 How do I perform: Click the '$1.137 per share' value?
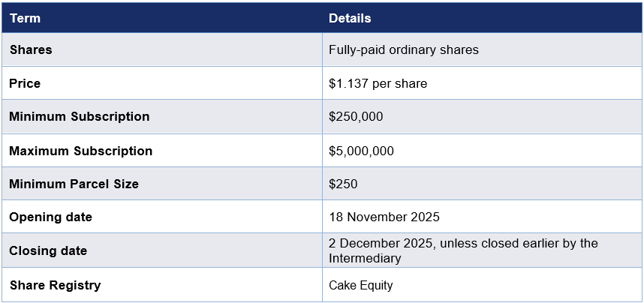378,83
